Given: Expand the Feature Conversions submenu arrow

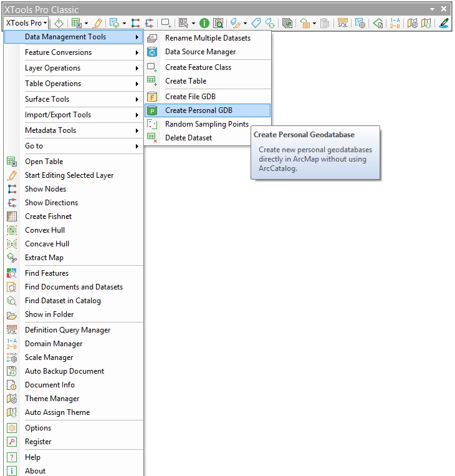Looking at the screenshot, I should (x=137, y=53).
